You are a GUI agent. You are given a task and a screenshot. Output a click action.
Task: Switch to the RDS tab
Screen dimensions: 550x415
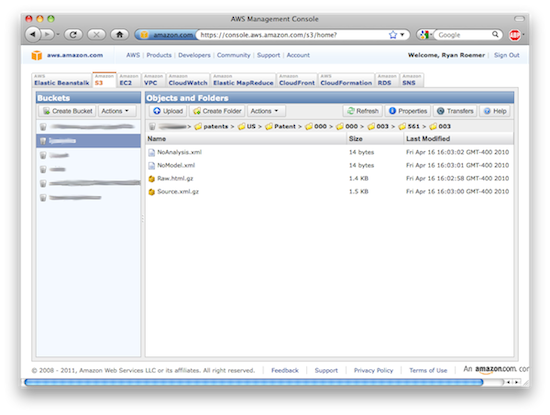[387, 80]
